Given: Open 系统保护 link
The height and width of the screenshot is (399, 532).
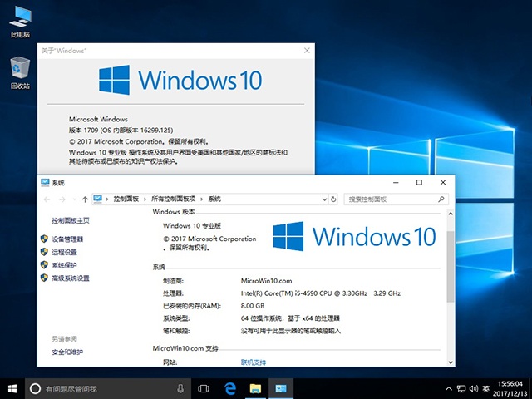Looking at the screenshot, I should [64, 265].
